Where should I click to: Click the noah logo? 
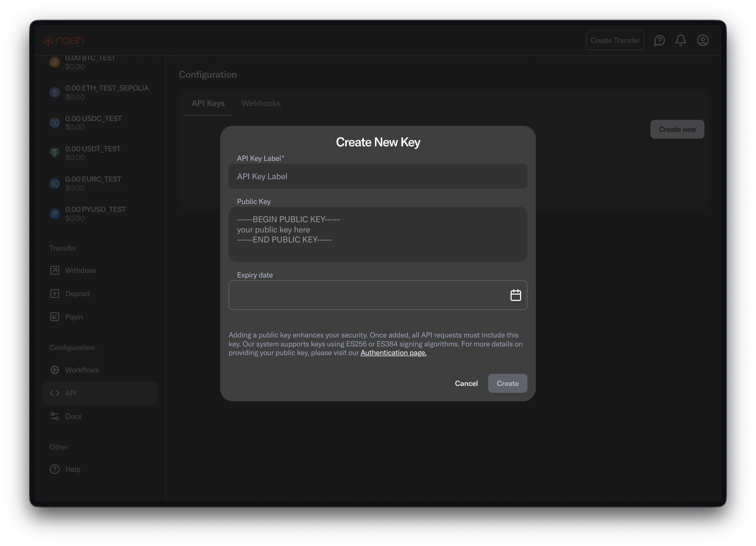[63, 40]
